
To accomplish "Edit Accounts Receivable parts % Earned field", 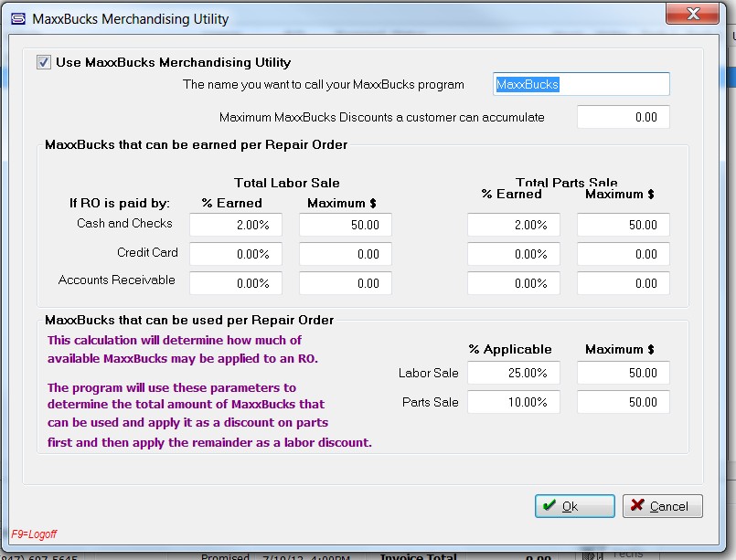I will 514,283.
